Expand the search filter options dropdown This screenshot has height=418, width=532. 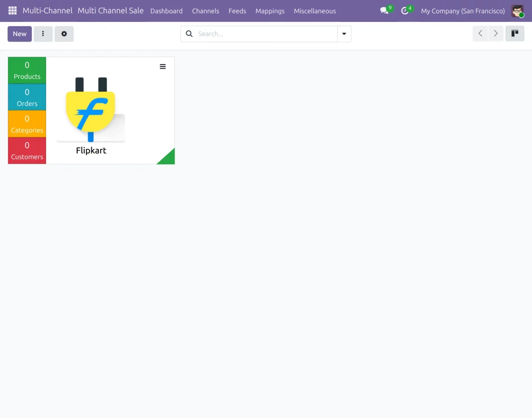344,34
